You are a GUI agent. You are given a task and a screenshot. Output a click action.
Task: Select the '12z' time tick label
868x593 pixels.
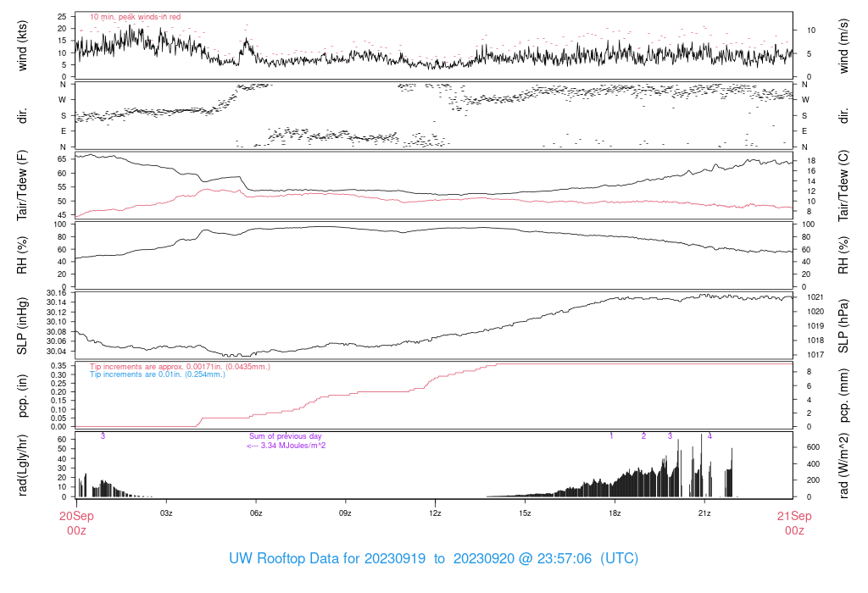click(435, 513)
